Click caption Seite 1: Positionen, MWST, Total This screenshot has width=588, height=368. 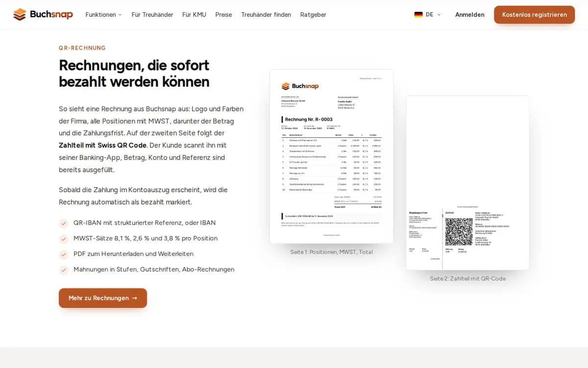[x=331, y=252]
